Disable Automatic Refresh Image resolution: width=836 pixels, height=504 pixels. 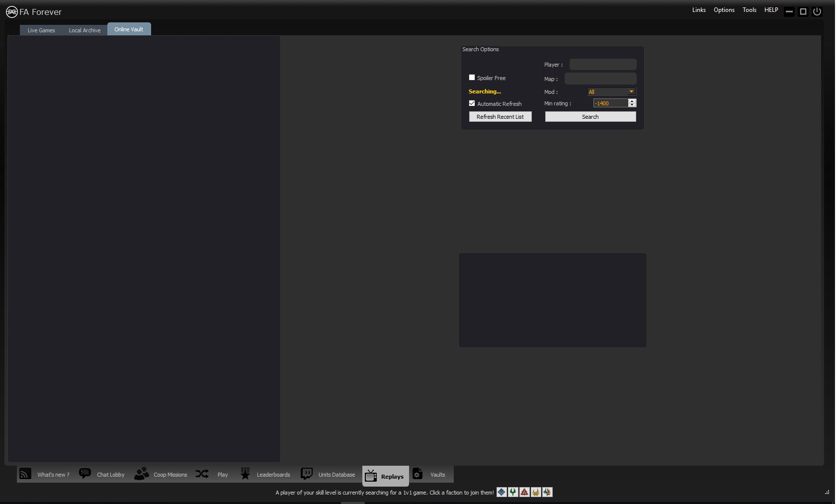472,103
